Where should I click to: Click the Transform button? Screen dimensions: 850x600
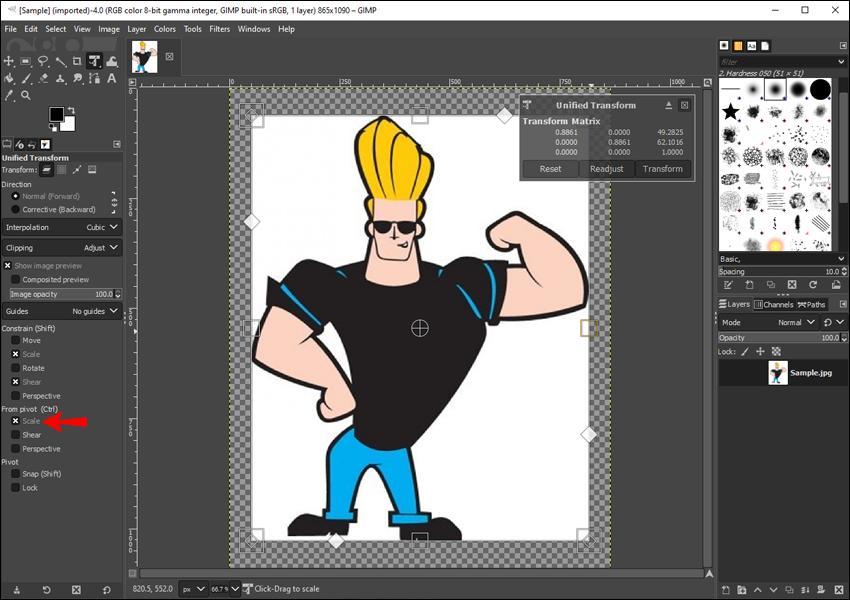click(x=662, y=169)
